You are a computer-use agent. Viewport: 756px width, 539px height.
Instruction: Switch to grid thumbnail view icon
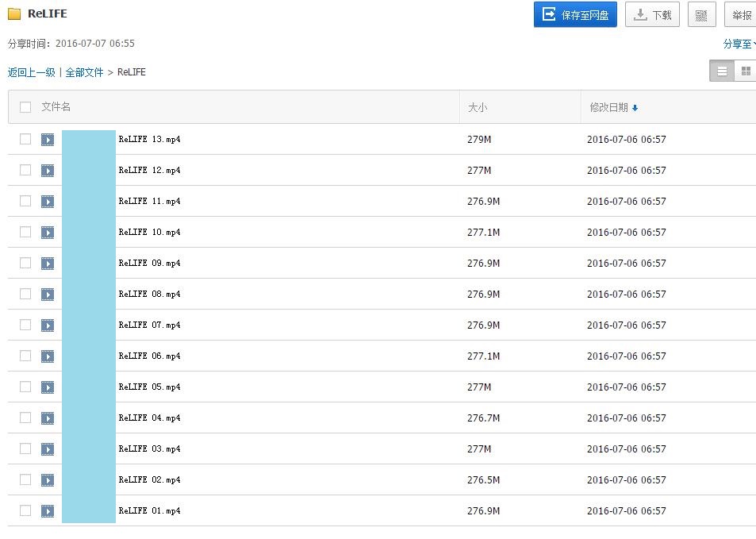[x=745, y=71]
